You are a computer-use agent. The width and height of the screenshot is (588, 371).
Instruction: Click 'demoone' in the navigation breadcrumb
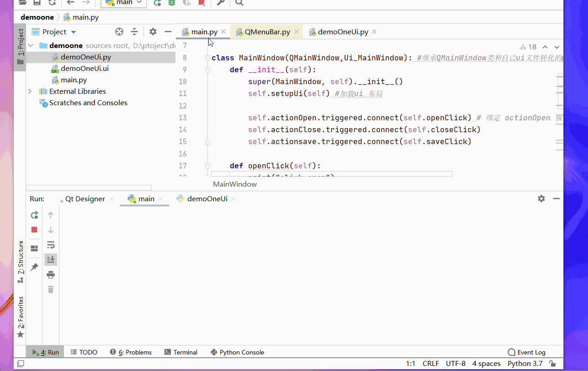tap(37, 17)
